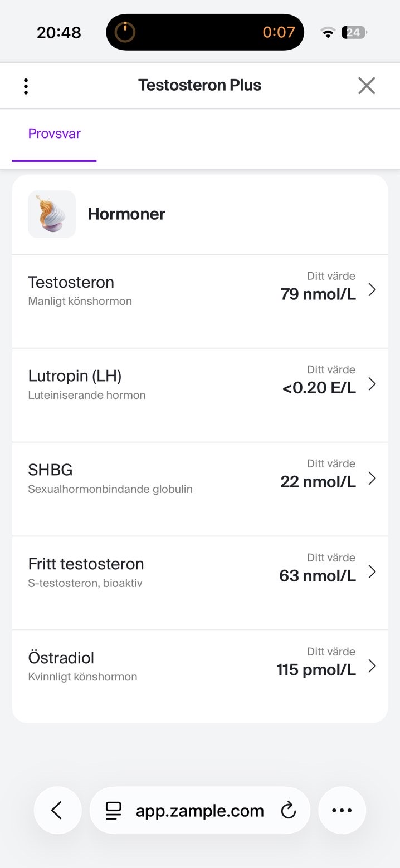Open the browser more options ellipsis button
Image resolution: width=400 pixels, height=868 pixels.
tap(342, 810)
